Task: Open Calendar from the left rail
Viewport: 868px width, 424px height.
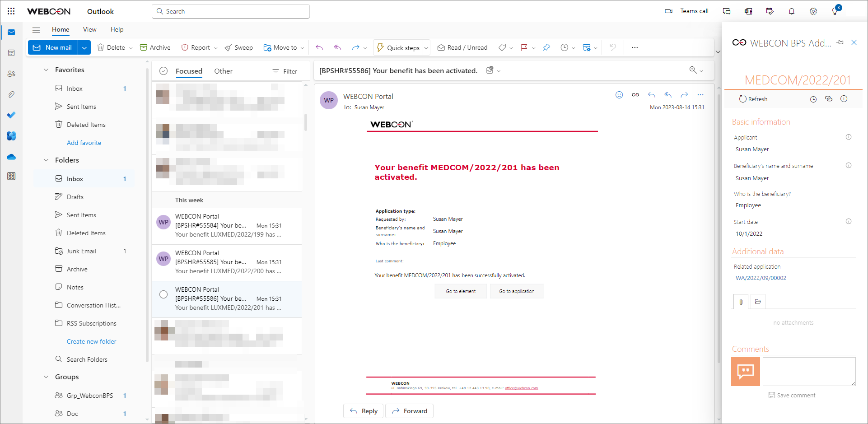Action: (x=11, y=53)
